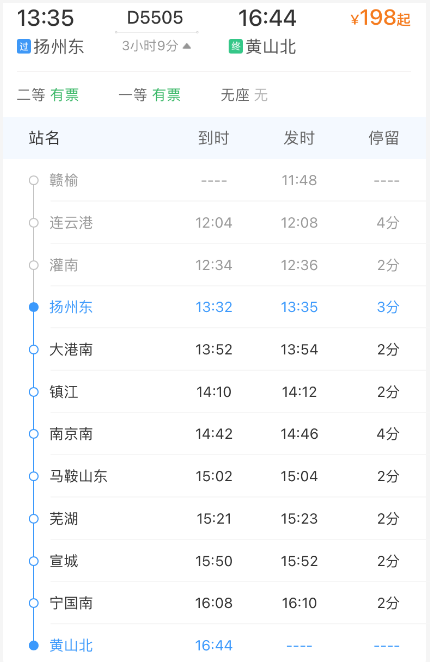Select the 镇江 station row
The height and width of the screenshot is (662, 430).
point(215,392)
